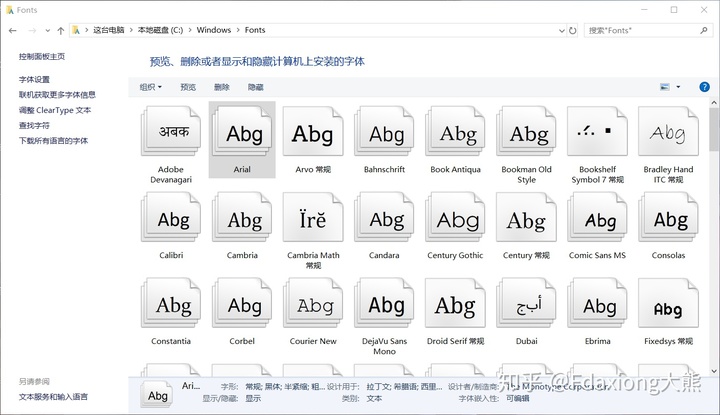Choose the Dubai font icon

[x=526, y=303]
